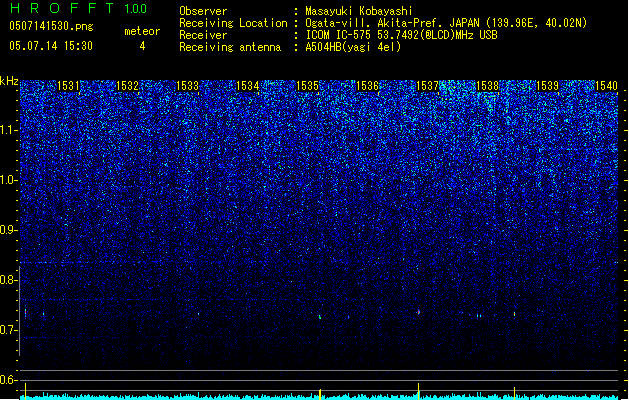The image size is (629, 400).
Task: Click the 1531 time marker
Action: point(68,86)
